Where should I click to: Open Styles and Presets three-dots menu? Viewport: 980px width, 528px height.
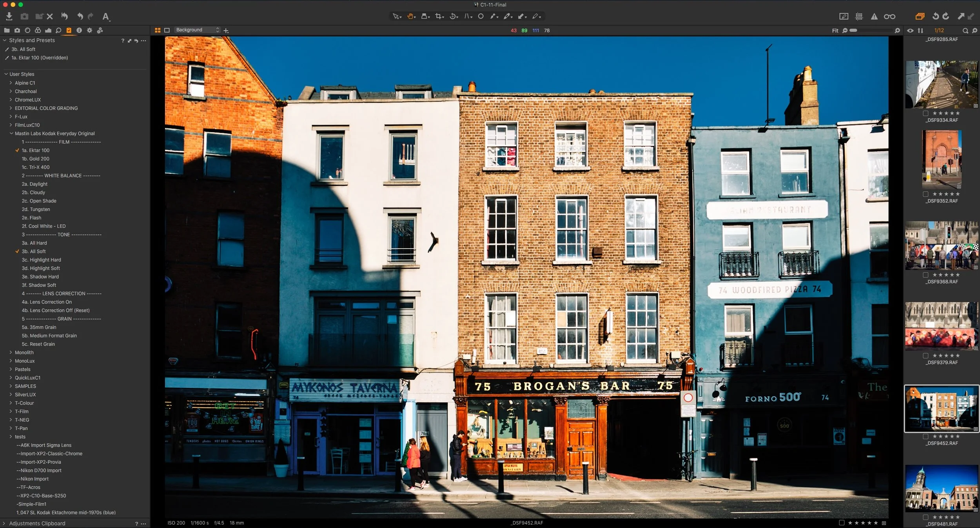(x=143, y=41)
